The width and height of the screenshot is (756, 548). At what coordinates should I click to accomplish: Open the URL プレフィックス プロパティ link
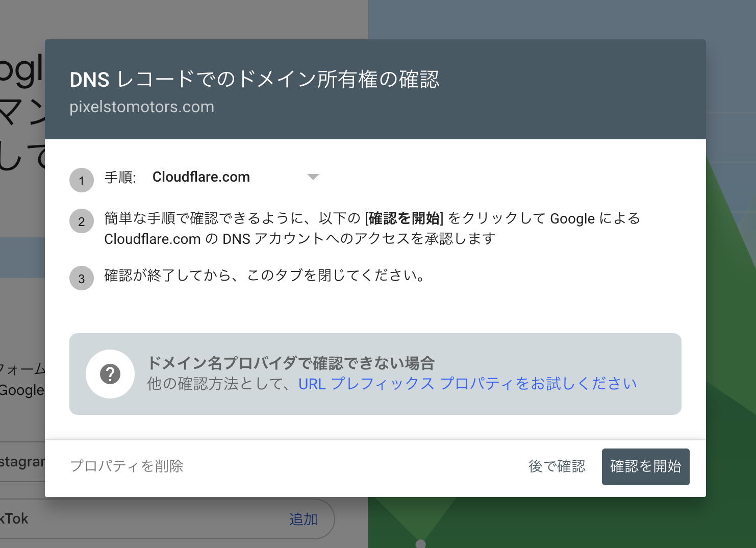[x=467, y=384]
